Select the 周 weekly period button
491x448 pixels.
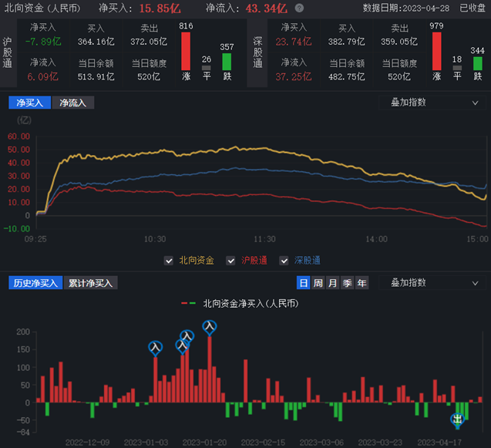pos(318,283)
